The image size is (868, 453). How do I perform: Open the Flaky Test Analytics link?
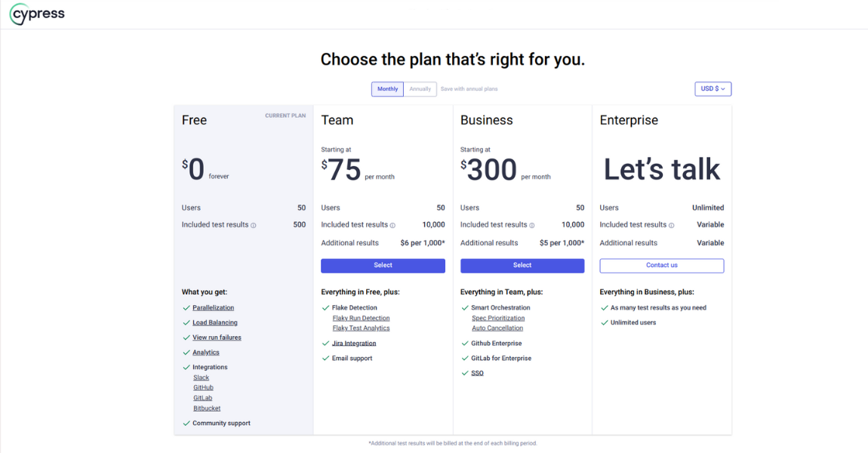(x=361, y=328)
